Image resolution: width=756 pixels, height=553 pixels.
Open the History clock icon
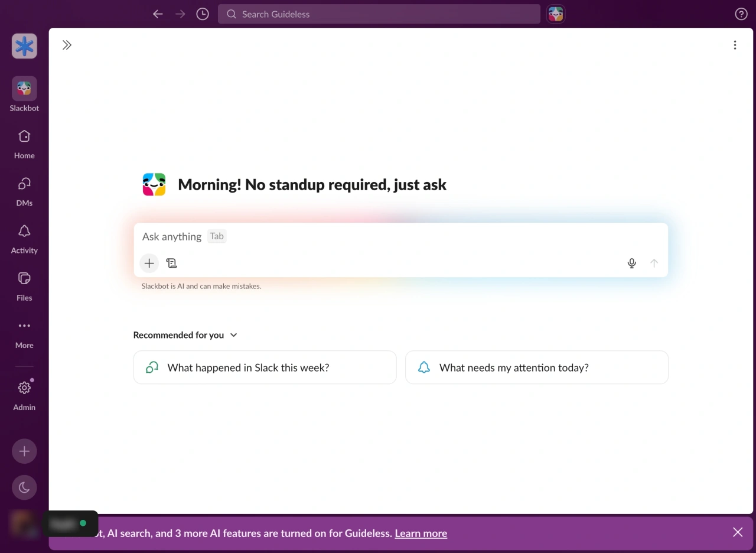coord(203,14)
